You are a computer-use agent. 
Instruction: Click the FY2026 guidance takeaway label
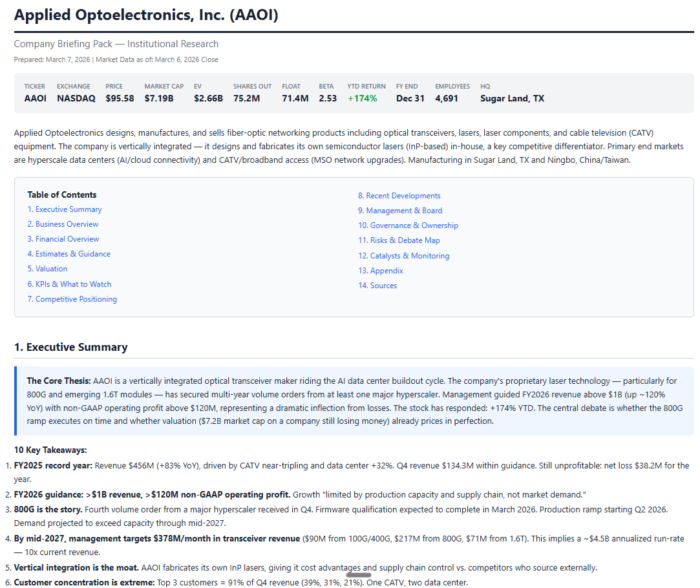click(x=153, y=495)
